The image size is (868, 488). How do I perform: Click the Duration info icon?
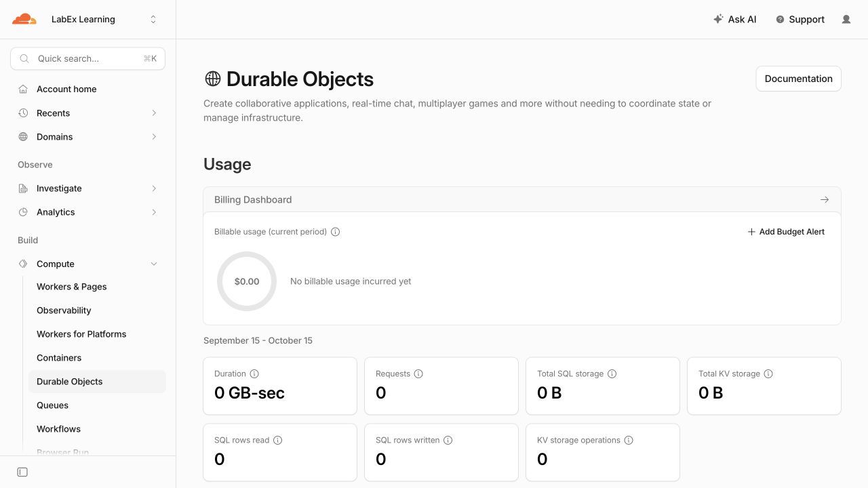pos(254,374)
